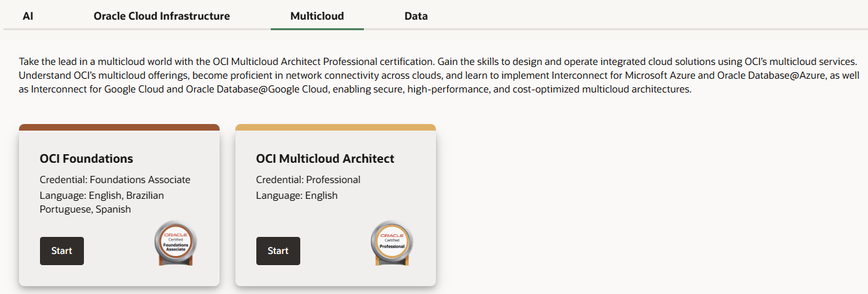This screenshot has height=294, width=868.
Task: Click the Credential: Professional text
Action: click(x=308, y=180)
